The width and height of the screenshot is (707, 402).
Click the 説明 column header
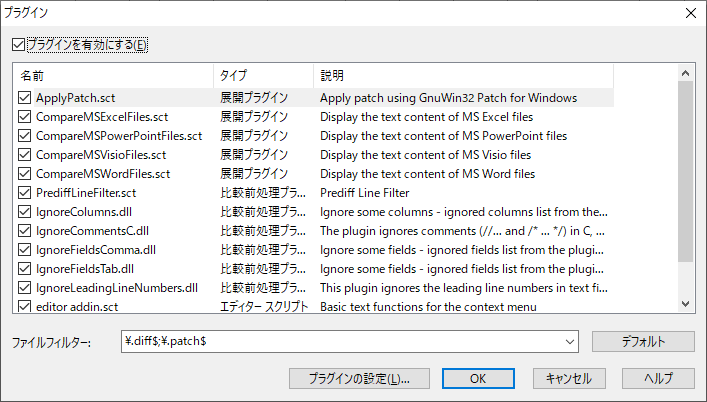point(464,76)
